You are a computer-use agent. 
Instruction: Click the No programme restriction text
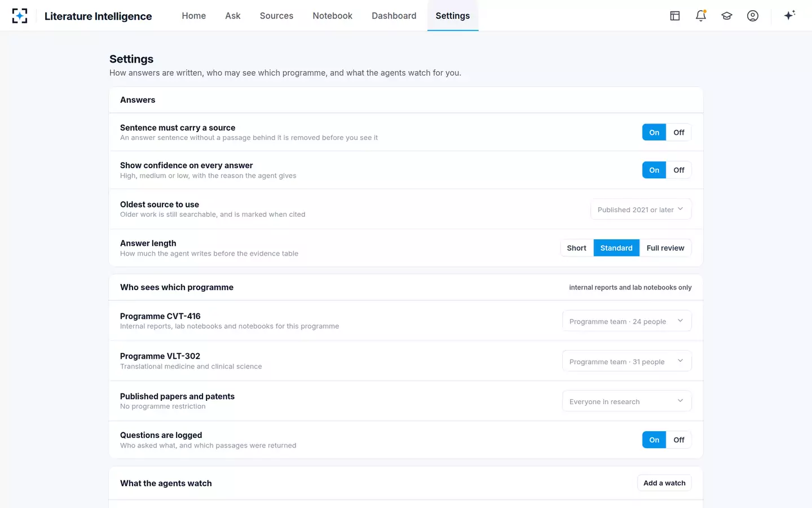[163, 406]
